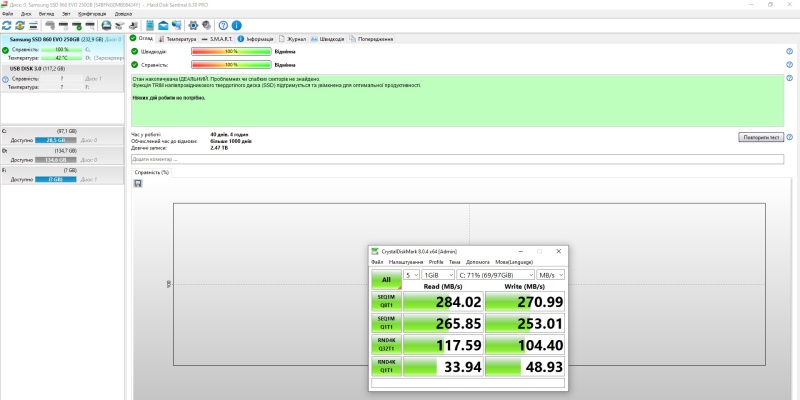This screenshot has height=400, width=800.
Task: Open configuration via gear toolbar icon
Action: [193, 26]
